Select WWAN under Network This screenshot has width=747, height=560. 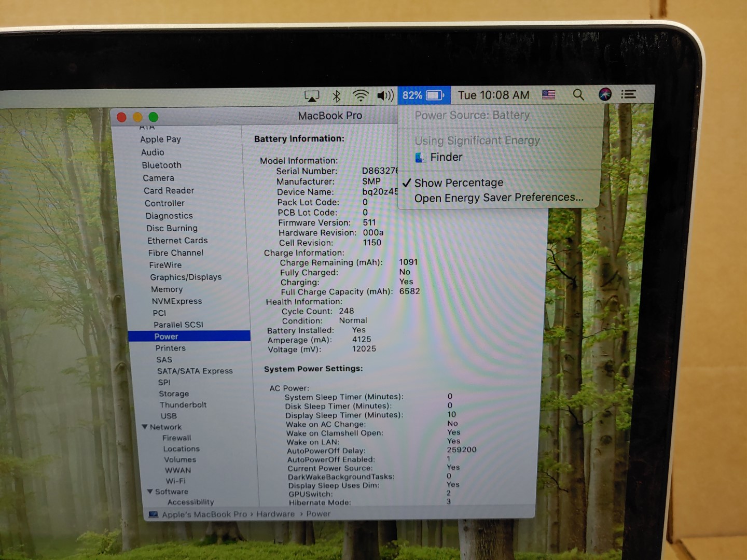[x=178, y=470]
